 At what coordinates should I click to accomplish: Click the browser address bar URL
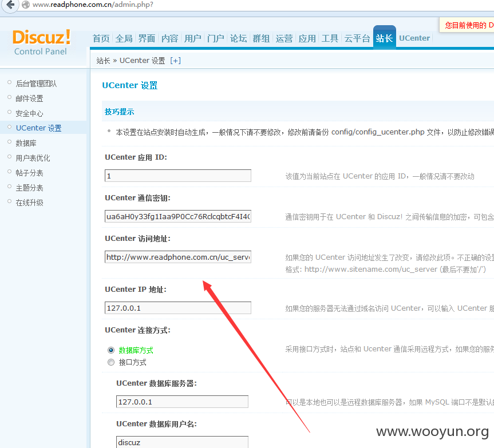click(x=93, y=5)
